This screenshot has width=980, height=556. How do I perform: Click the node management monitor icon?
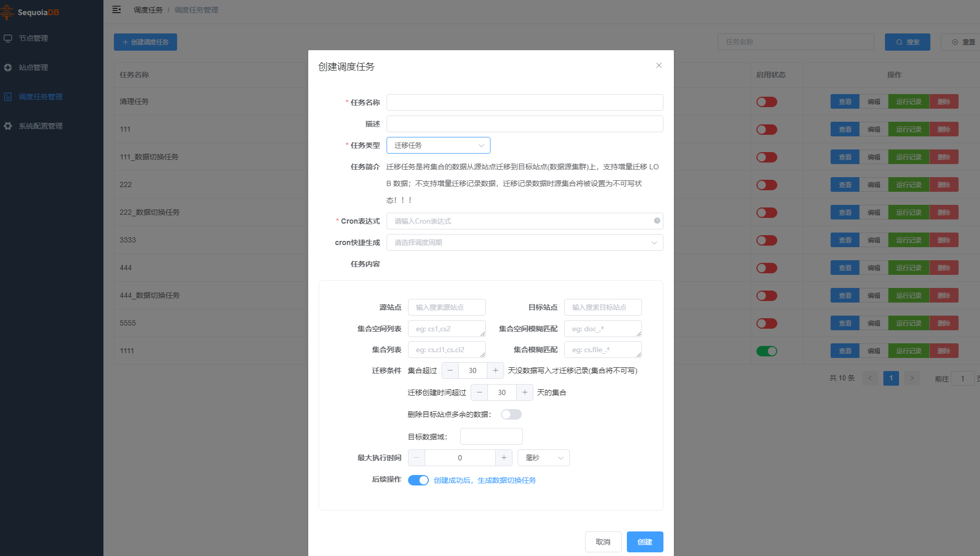coord(8,38)
